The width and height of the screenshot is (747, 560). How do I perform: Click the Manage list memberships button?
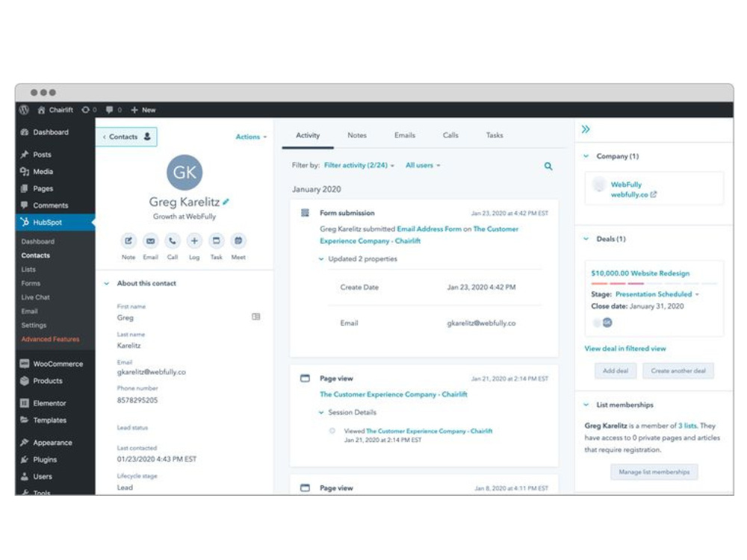[x=654, y=472]
